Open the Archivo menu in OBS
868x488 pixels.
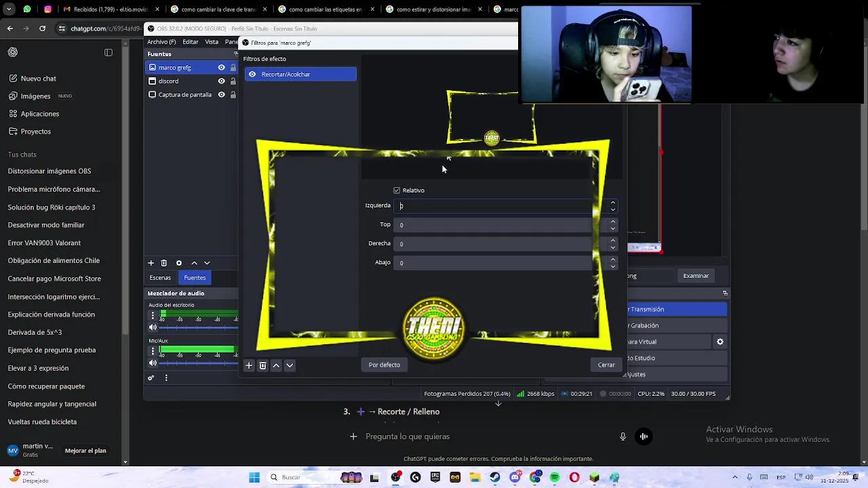(x=161, y=42)
